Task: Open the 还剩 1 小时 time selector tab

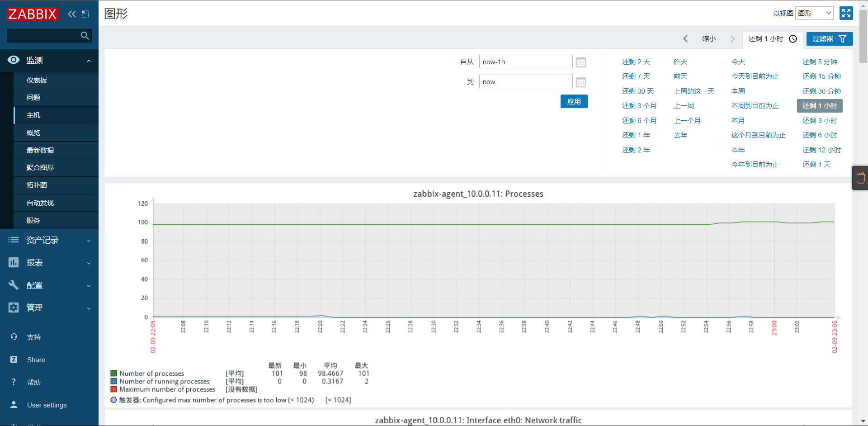Action: point(773,39)
